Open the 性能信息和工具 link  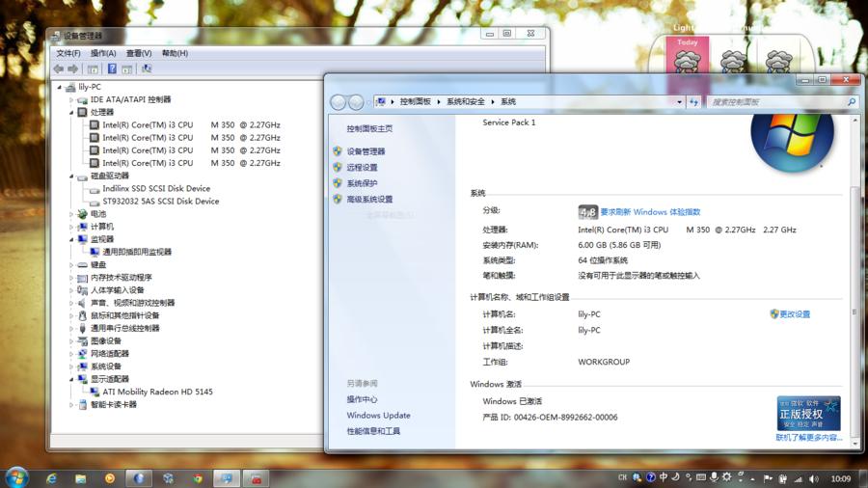pos(373,431)
